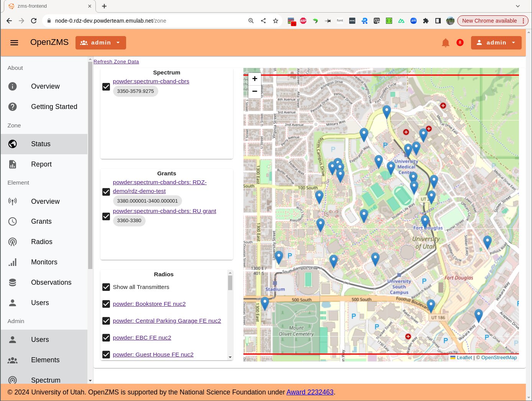This screenshot has width=532, height=401.
Task: Open the OpenStreetMap attribution link
Action: point(499,358)
